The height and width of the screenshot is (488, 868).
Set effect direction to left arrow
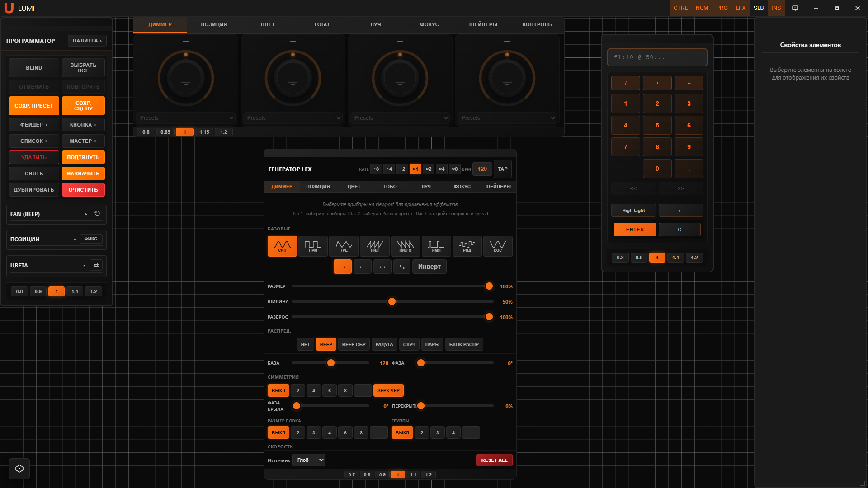point(363,267)
